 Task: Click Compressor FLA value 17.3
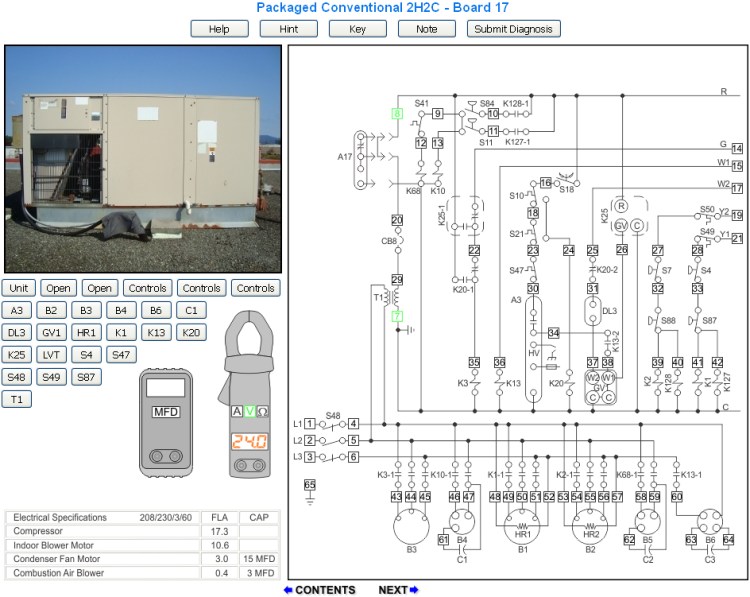point(220,531)
